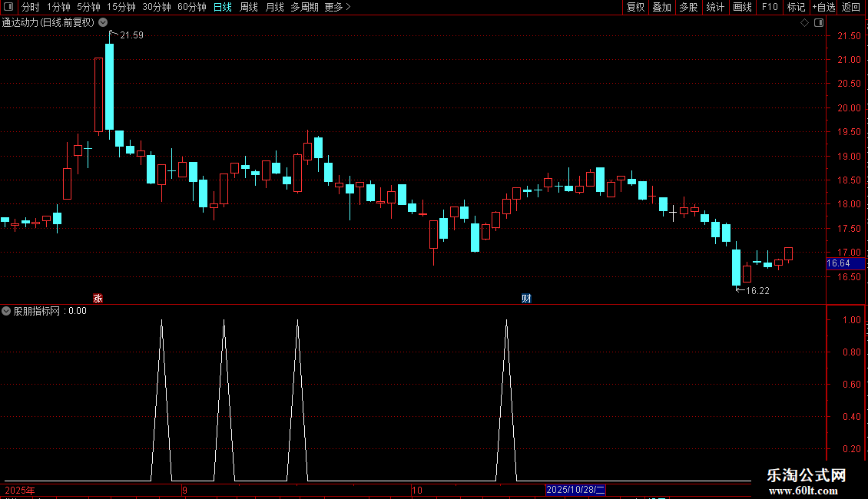This screenshot has width=868, height=499.
Task: Click the 叠加 overlay button
Action: 662,7
